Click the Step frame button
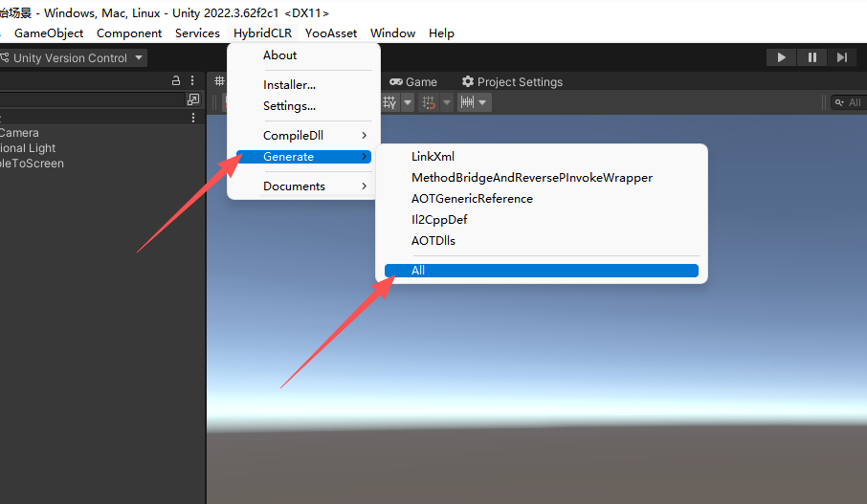This screenshot has width=867, height=504. (842, 57)
